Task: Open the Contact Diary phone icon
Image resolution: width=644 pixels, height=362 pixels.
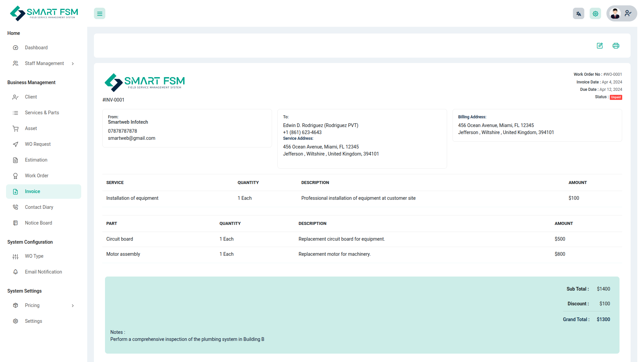Action: click(15, 207)
